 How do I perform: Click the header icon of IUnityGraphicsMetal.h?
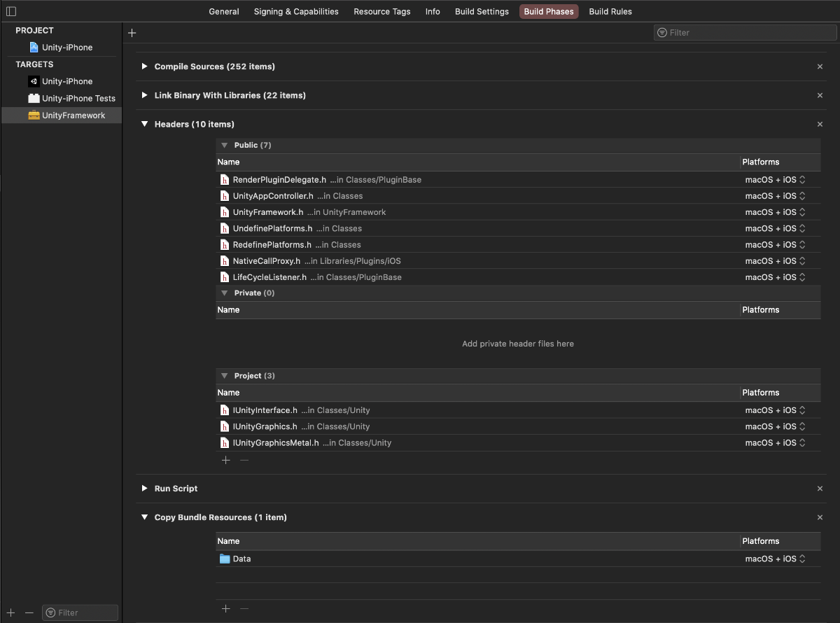225,443
